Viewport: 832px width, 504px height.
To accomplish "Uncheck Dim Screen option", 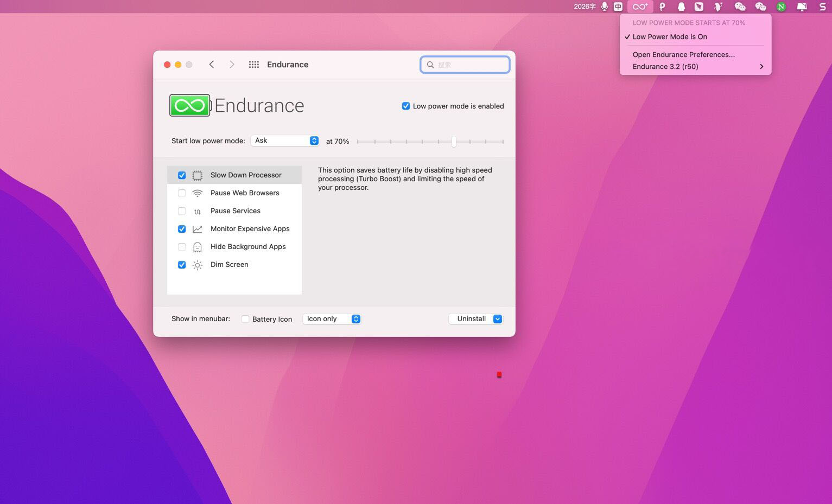I will 182,265.
